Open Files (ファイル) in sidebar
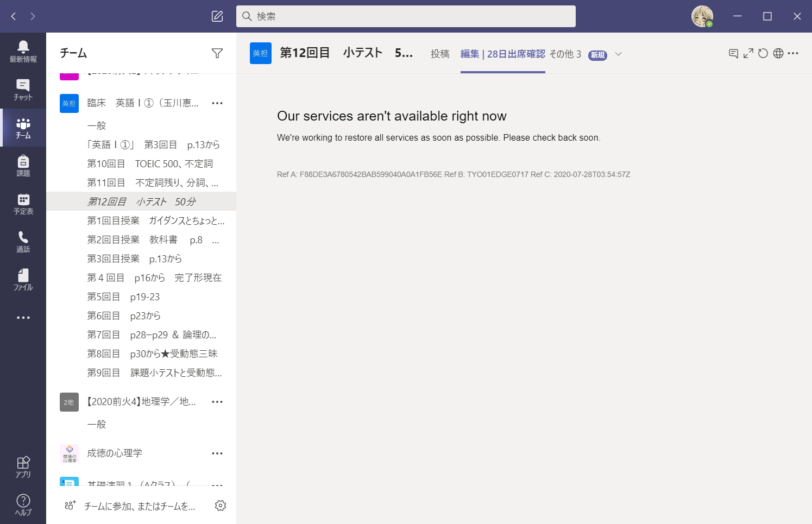This screenshot has height=524, width=812. coord(23,280)
